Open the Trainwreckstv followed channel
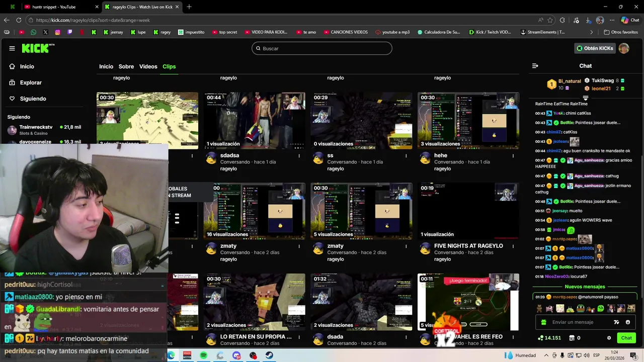The image size is (644, 362). (x=44, y=130)
